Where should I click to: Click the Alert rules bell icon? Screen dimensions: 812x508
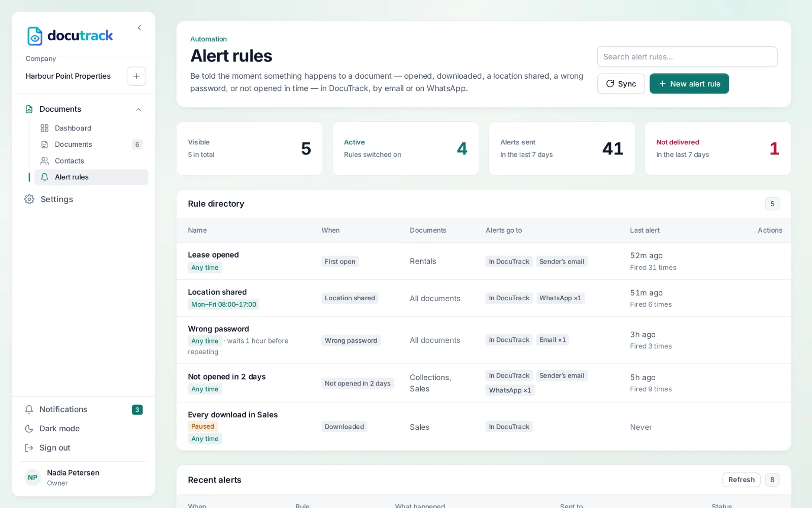click(x=45, y=177)
